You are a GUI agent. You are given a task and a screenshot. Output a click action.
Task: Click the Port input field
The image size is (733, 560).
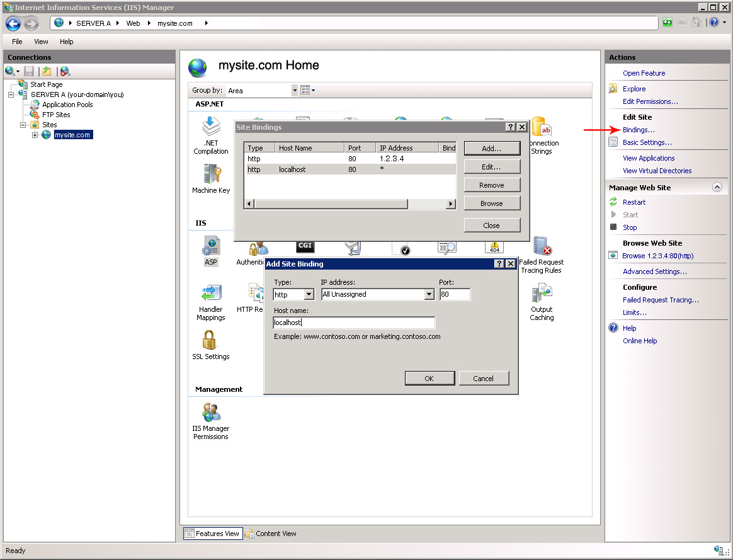click(455, 294)
